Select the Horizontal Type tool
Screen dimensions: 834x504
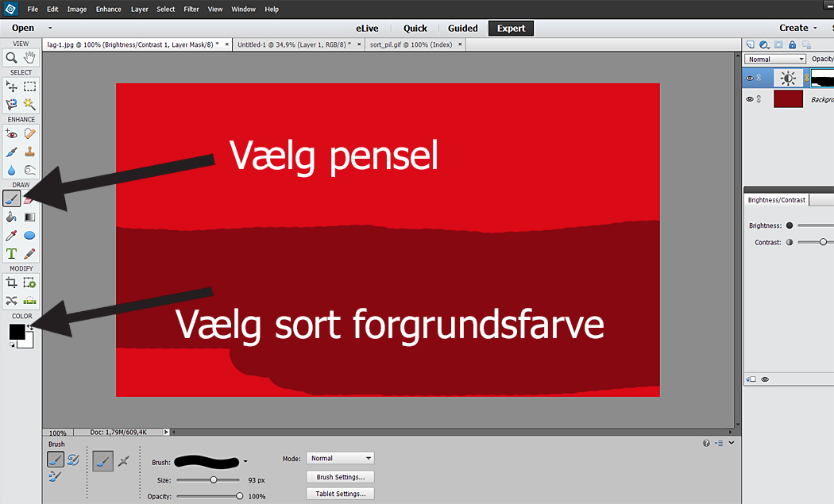coord(12,254)
